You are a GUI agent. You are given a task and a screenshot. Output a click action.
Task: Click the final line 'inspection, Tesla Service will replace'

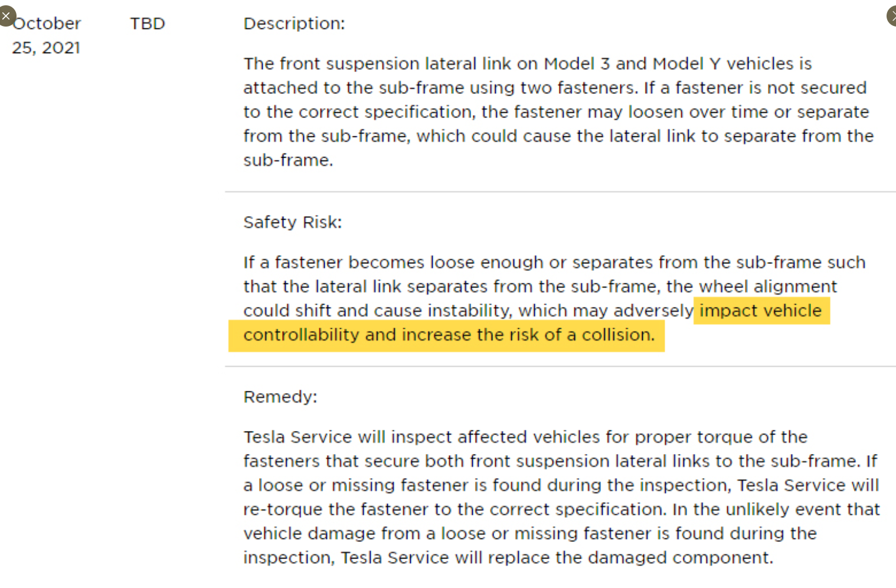coord(508,558)
